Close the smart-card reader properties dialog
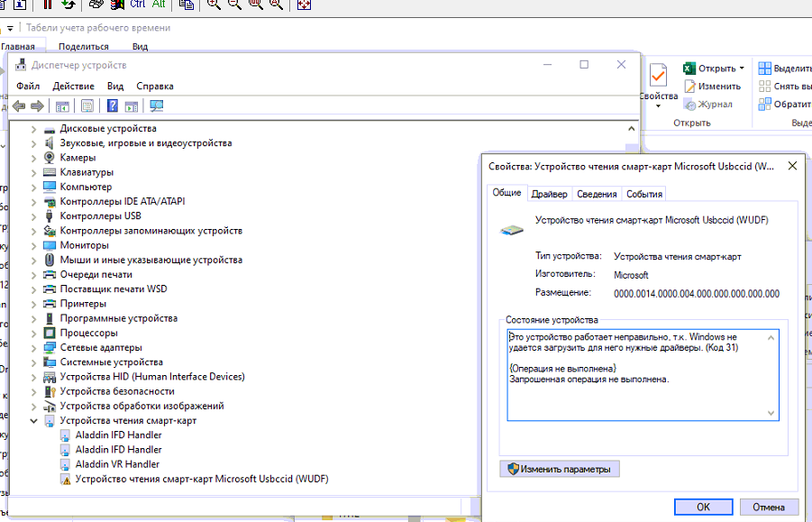Viewport: 812px width, 522px height. tap(792, 166)
